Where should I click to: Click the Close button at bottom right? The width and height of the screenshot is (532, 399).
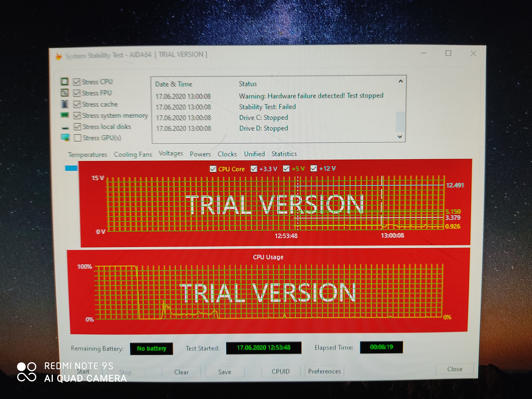[455, 369]
